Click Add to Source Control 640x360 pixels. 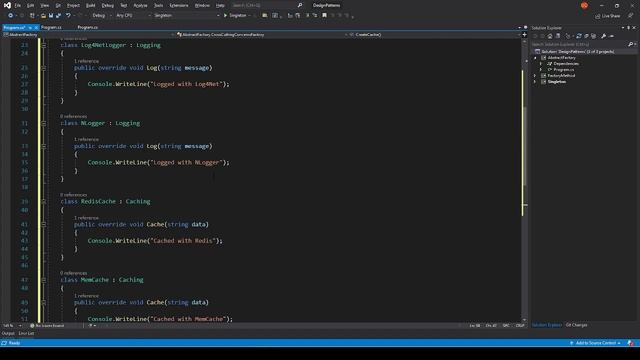tap(596, 343)
